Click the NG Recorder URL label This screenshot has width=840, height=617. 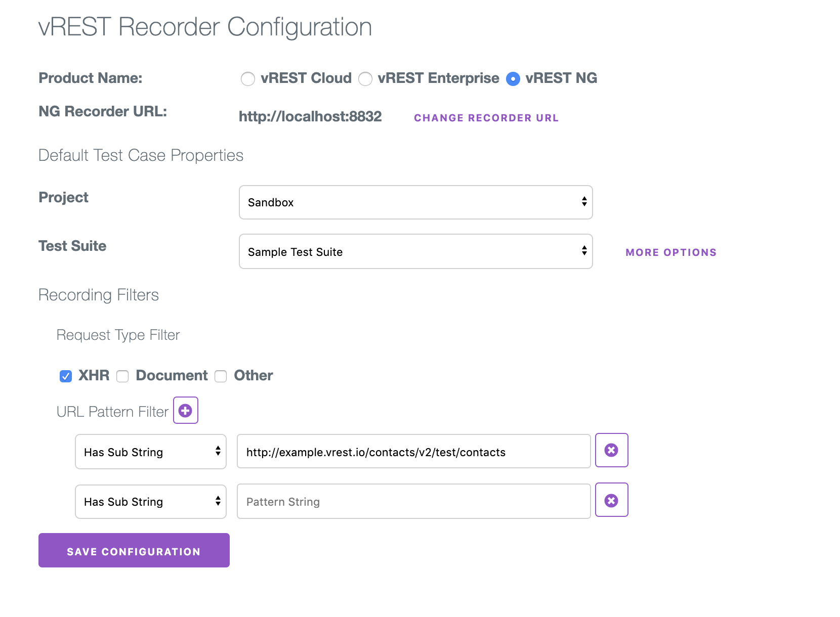[x=103, y=111]
